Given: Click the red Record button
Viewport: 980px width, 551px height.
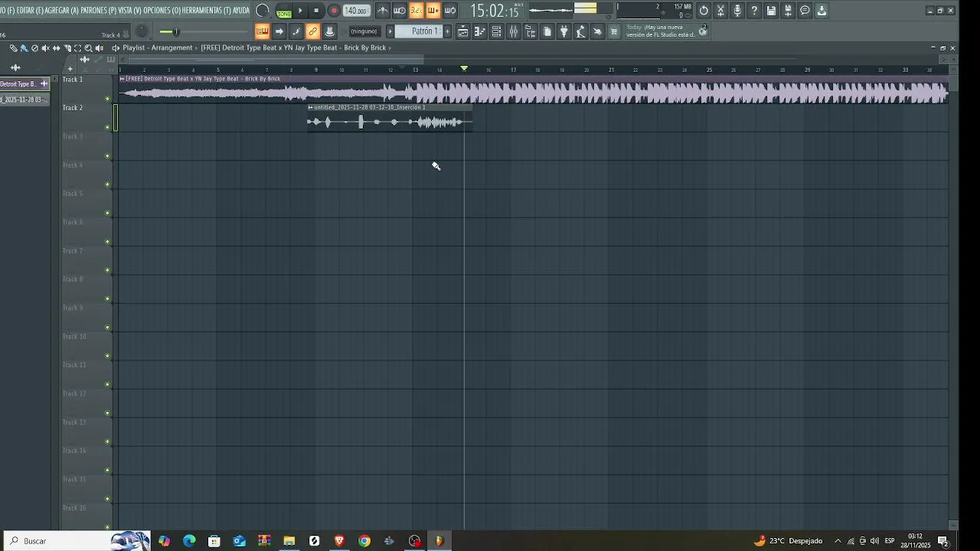Looking at the screenshot, I should (334, 11).
